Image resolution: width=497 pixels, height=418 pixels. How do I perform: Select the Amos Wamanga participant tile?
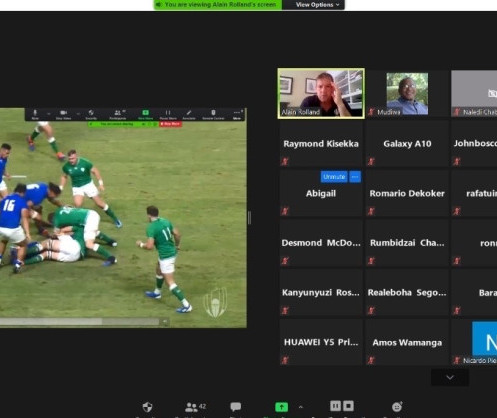point(407,342)
